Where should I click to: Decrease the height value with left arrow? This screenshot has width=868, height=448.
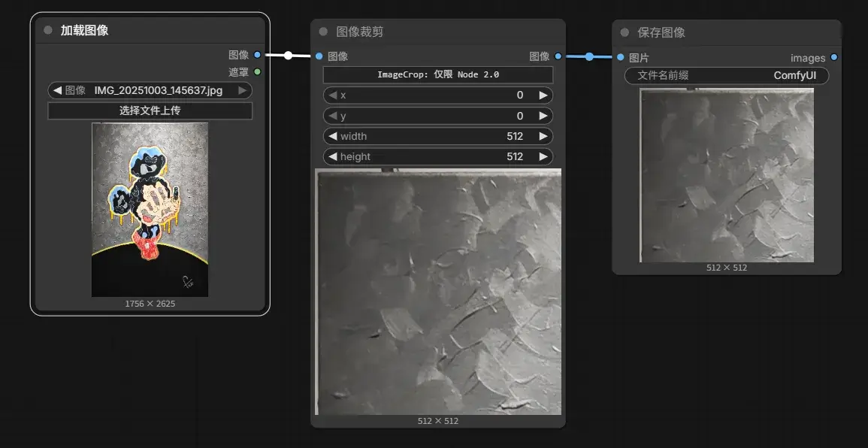(333, 156)
